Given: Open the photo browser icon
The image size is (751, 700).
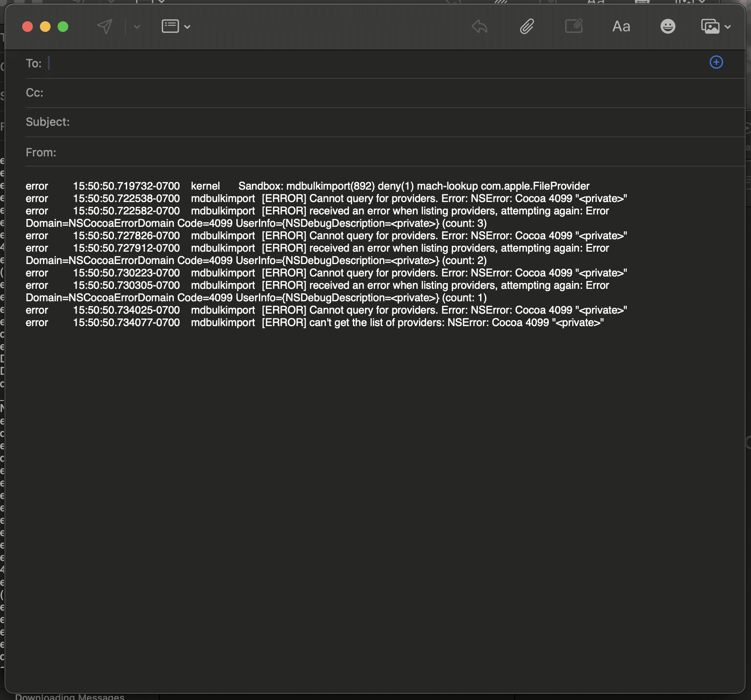Looking at the screenshot, I should click(710, 26).
